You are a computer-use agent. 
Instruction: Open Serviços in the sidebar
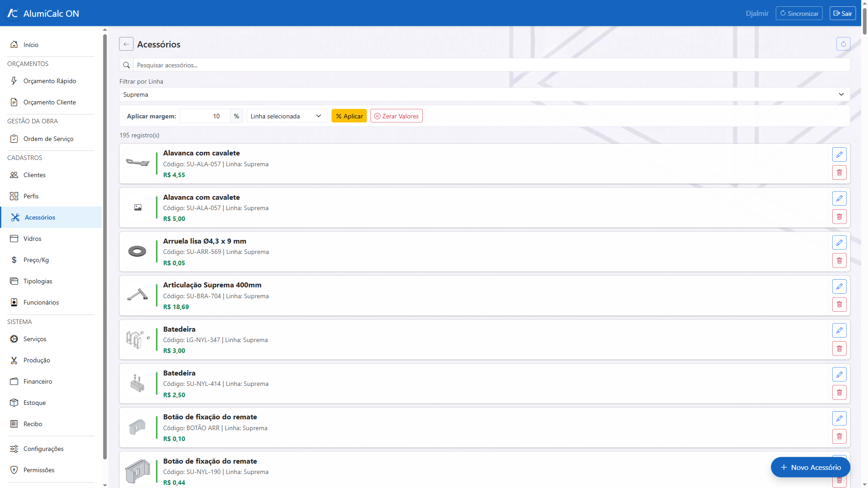pos(51,339)
